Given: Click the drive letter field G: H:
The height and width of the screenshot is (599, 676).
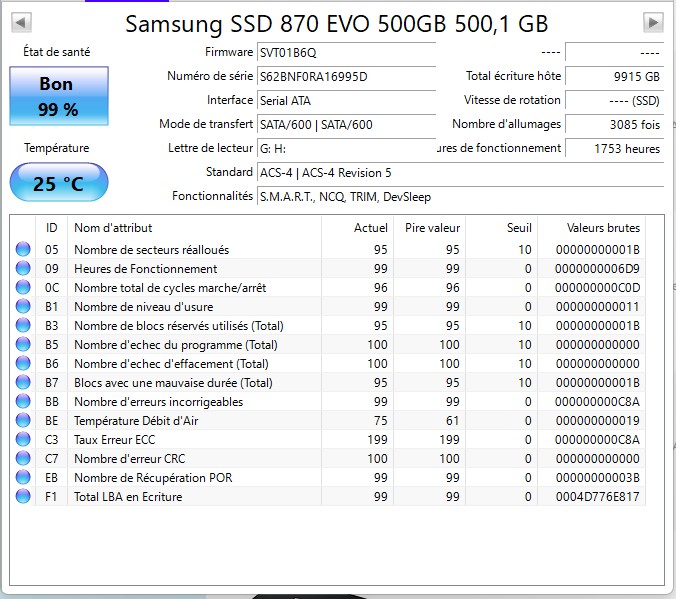Looking at the screenshot, I should [346, 149].
